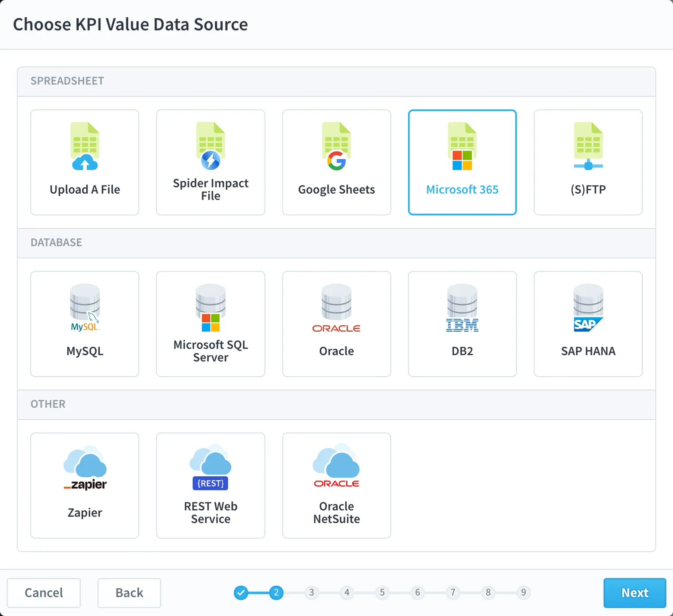Viewport: 673px width, 616px height.
Task: Select step 8 in the wizard progress
Action: [488, 593]
